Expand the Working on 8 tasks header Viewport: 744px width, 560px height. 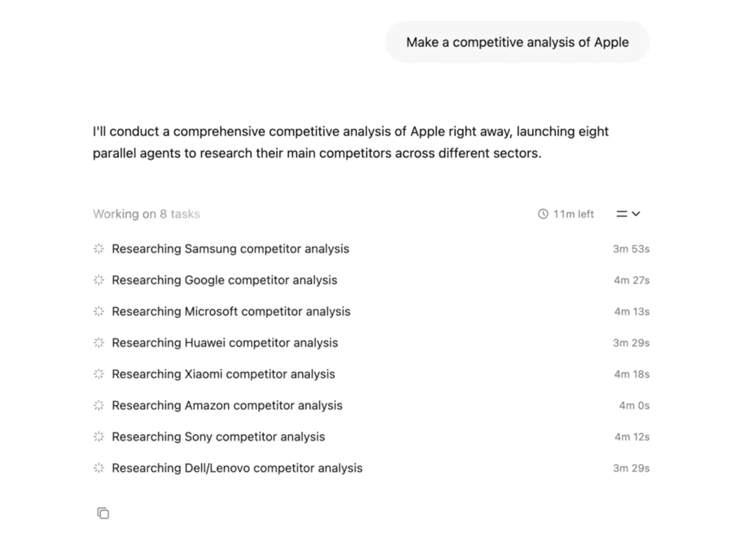coord(146,214)
